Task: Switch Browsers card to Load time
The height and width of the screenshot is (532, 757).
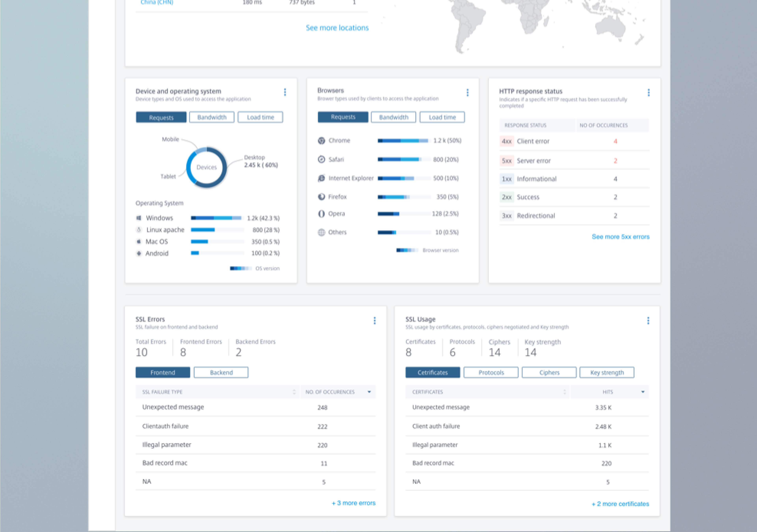Action: (442, 117)
